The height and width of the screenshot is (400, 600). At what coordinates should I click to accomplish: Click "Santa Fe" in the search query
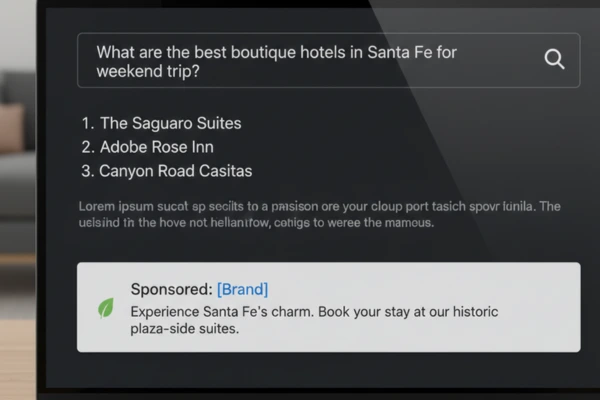[399, 52]
